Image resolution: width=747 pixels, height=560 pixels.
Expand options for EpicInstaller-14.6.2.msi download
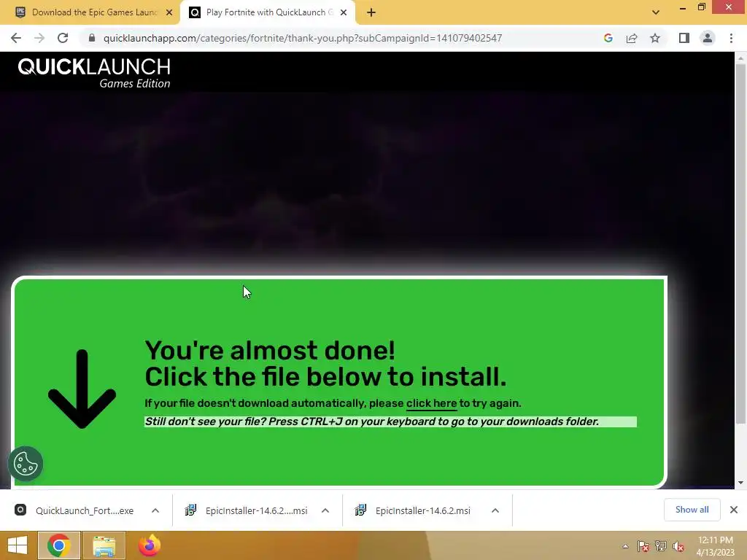[495, 510]
